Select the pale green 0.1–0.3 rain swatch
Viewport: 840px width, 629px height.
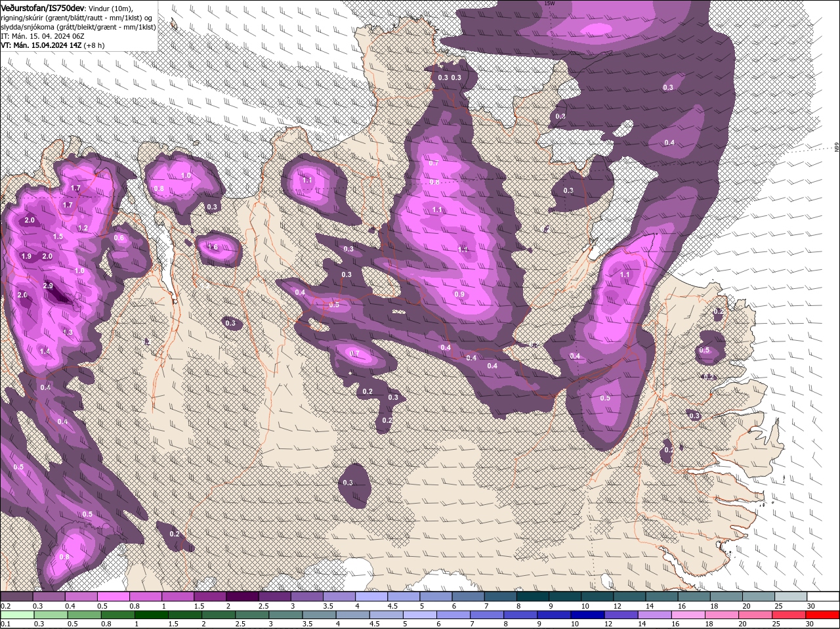coord(16,615)
